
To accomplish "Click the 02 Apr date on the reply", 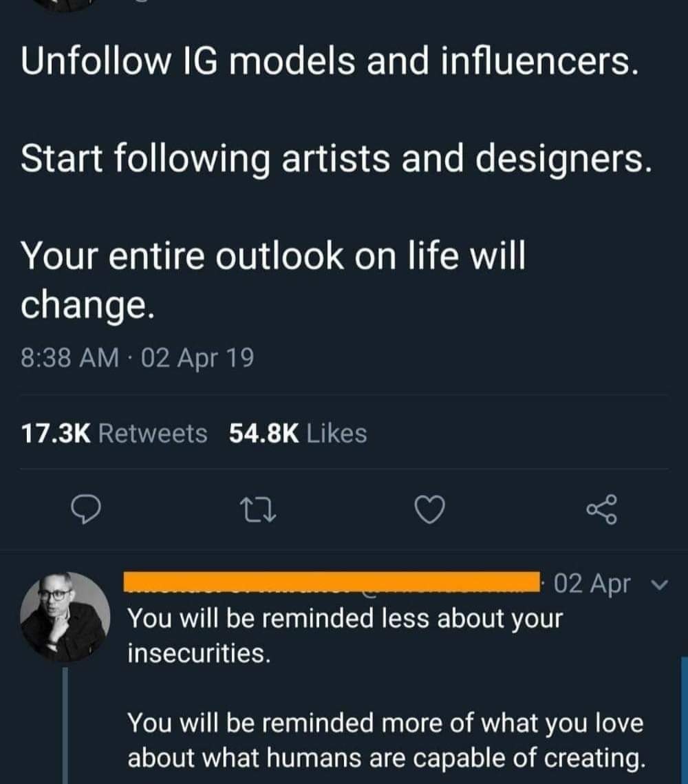I will [592, 584].
